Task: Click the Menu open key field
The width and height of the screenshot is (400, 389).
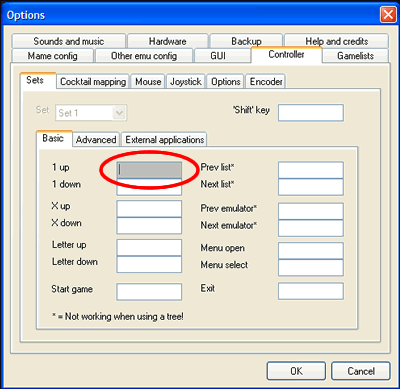Action: [x=311, y=251]
